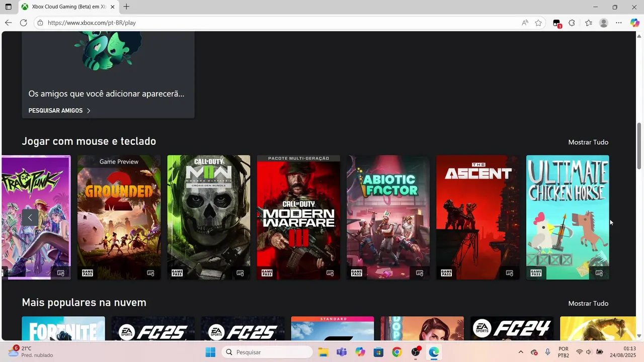Screen dimensions: 644x362
Task: Go to previous games with left arrow
Action: coord(30,218)
